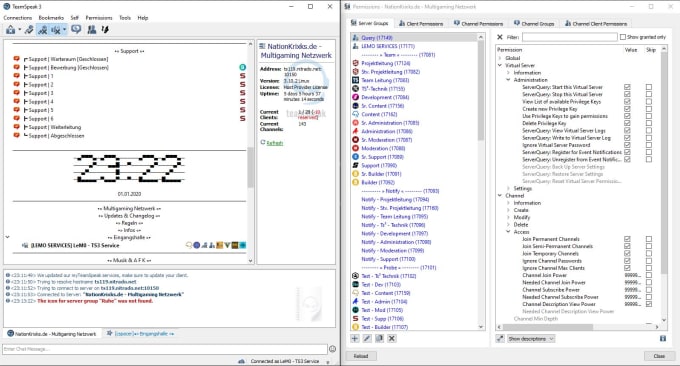
Task: Click the help icon above Close button
Action: click(663, 338)
